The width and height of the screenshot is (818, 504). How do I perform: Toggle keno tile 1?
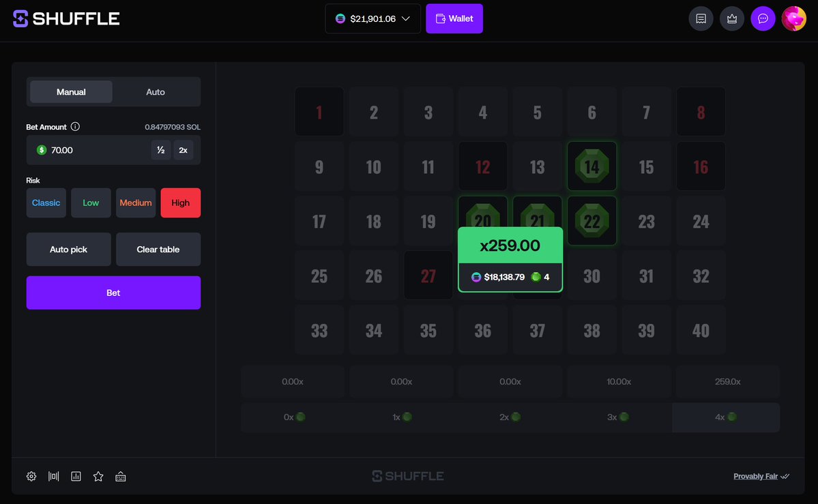point(319,112)
